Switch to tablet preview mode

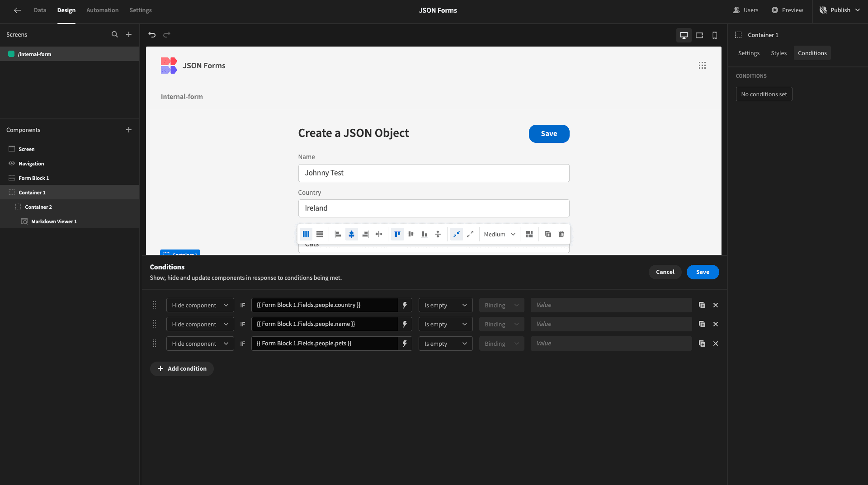[699, 35]
